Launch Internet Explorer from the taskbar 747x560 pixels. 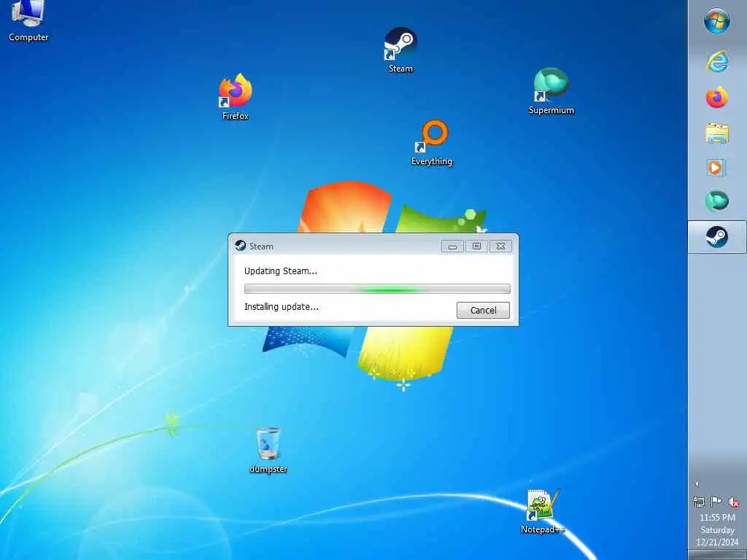point(717,61)
